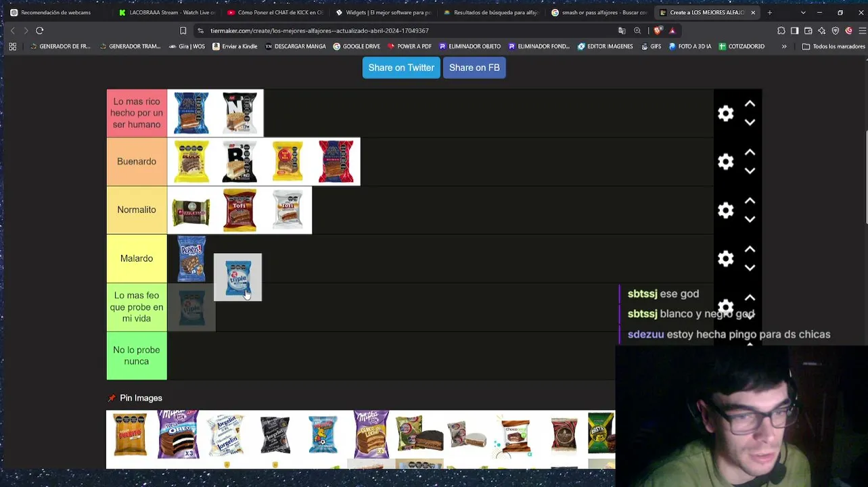Open the browser tab list dropdown

pos(803,12)
